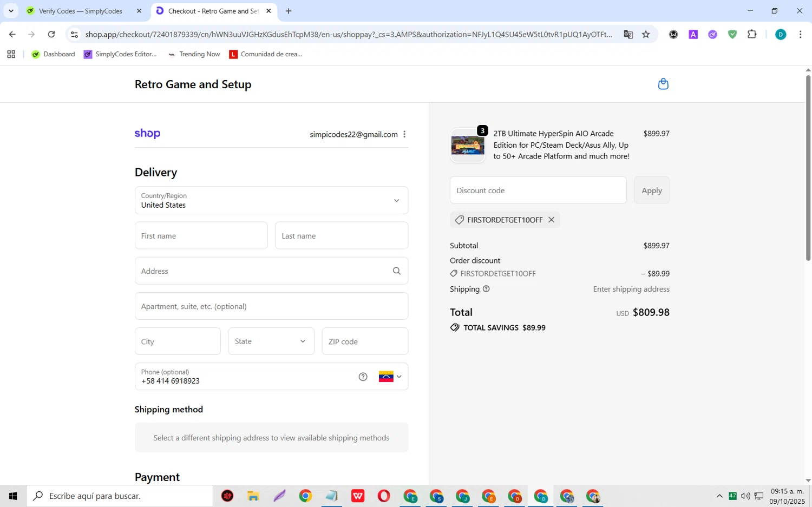Show hidden system tray icons
The image size is (812, 507).
click(x=719, y=496)
